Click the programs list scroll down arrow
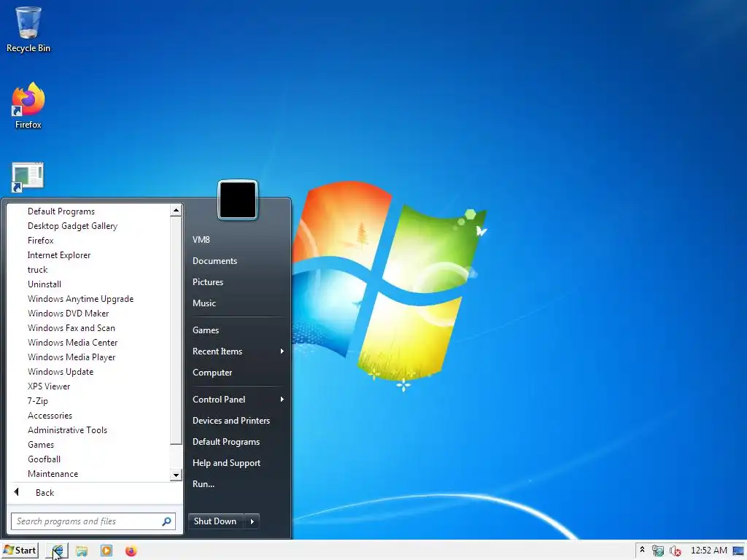The width and height of the screenshot is (747, 560). (x=177, y=475)
